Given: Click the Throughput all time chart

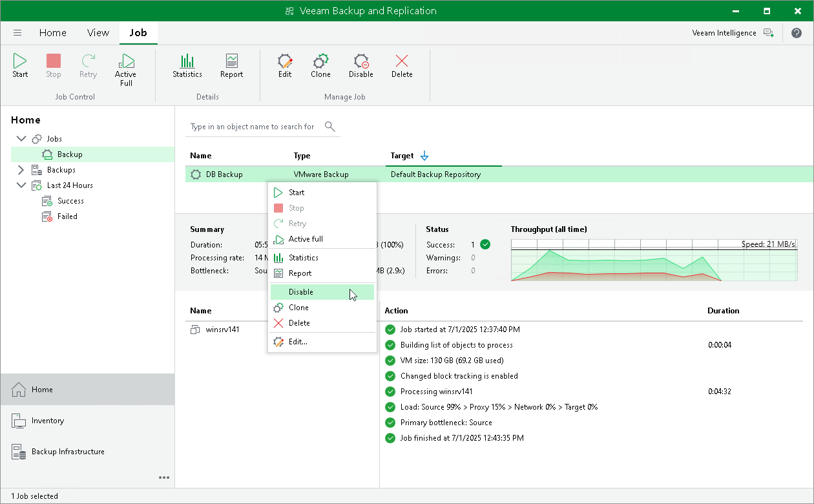Looking at the screenshot, I should point(654,260).
